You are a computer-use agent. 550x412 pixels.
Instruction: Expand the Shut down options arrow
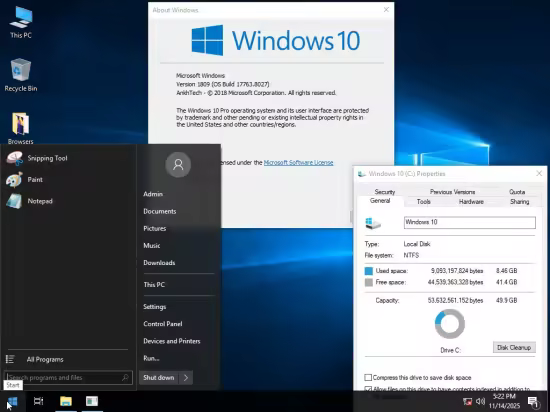coord(186,378)
